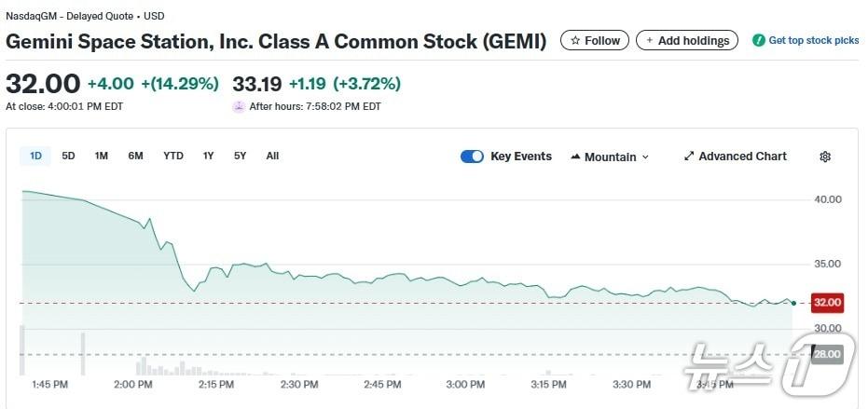Click the Advanced Chart expand arrows icon

point(689,157)
